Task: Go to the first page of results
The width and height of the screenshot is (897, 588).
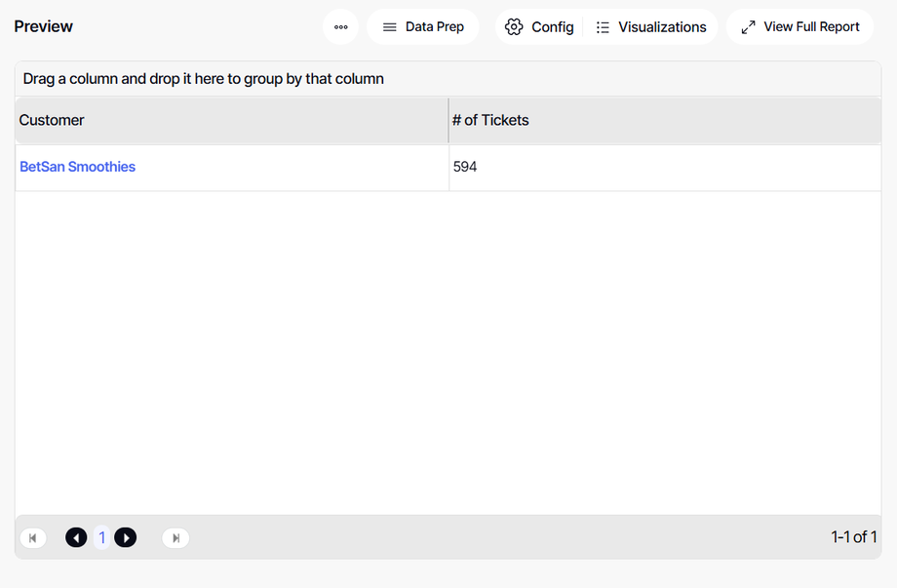Action: coord(33,537)
